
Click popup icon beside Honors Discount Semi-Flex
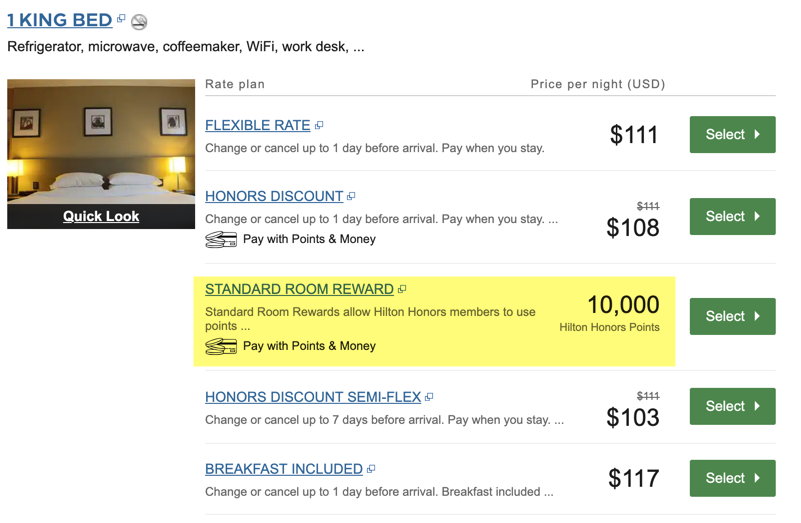(429, 397)
